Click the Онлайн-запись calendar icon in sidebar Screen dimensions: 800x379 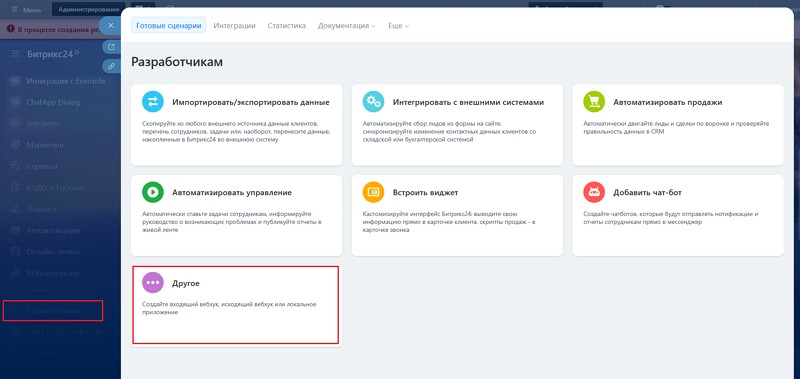point(16,252)
